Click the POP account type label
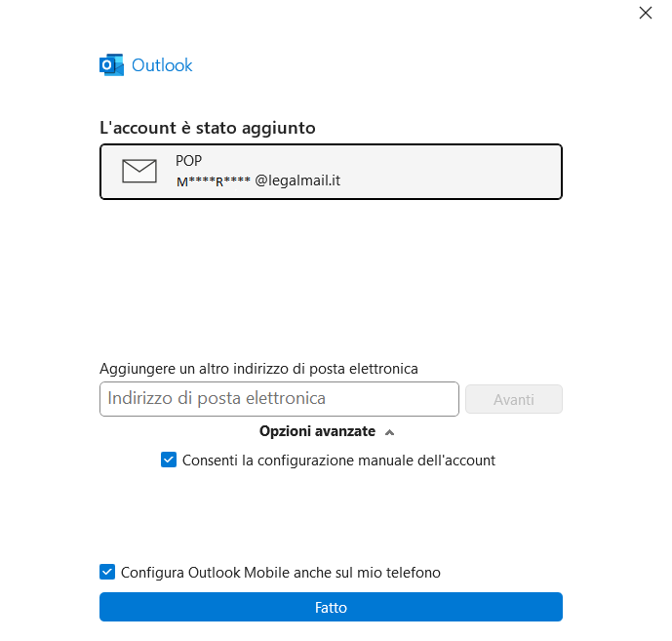Screen dimensions: 672x641 (188, 161)
